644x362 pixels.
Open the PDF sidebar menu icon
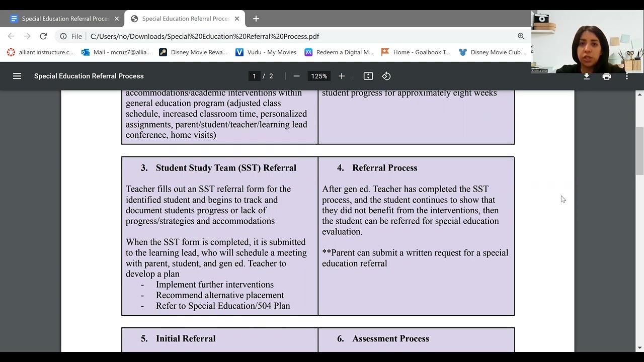(x=17, y=76)
